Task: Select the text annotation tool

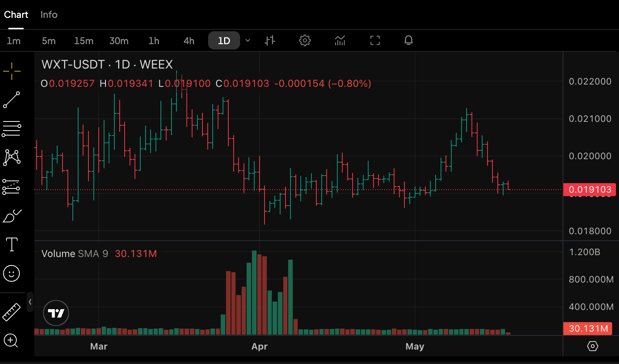Action: click(12, 244)
